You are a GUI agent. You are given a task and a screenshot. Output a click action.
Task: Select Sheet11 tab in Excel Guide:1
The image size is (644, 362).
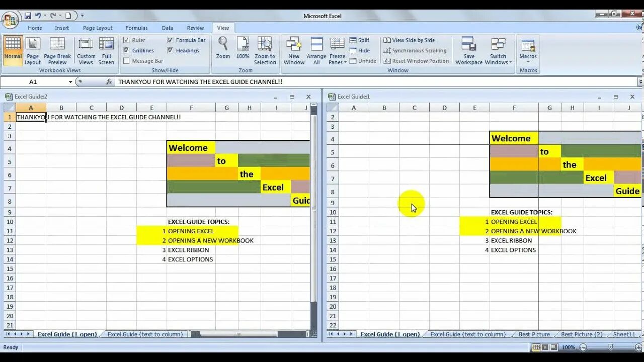(624, 334)
